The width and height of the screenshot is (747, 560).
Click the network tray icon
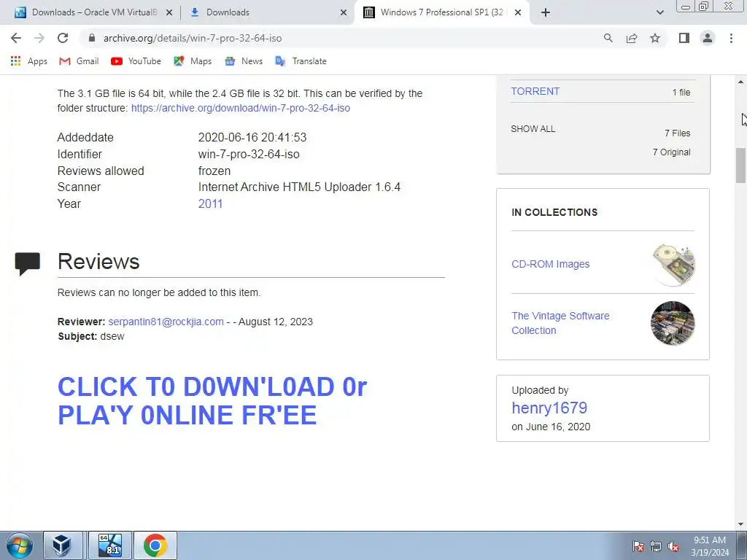(x=656, y=546)
